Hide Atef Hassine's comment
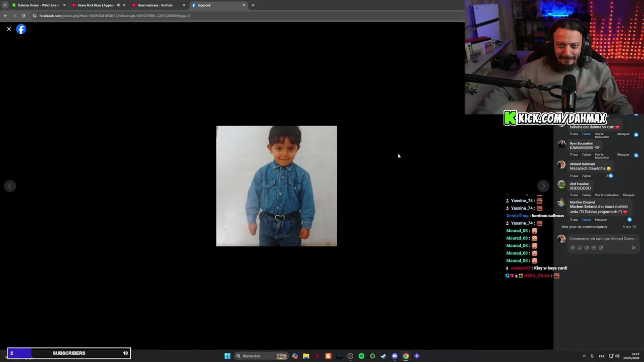644x362 pixels. 628,195
